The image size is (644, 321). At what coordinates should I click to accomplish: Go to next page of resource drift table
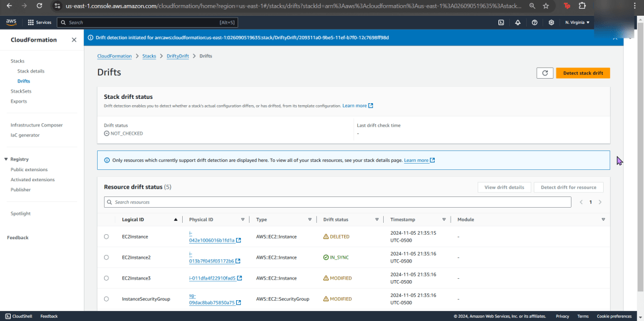point(600,202)
